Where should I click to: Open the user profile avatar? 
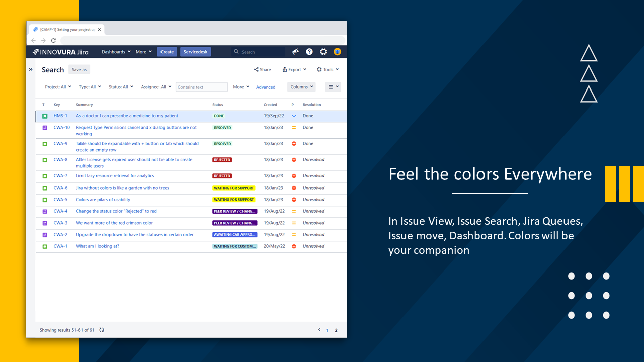[x=337, y=52]
